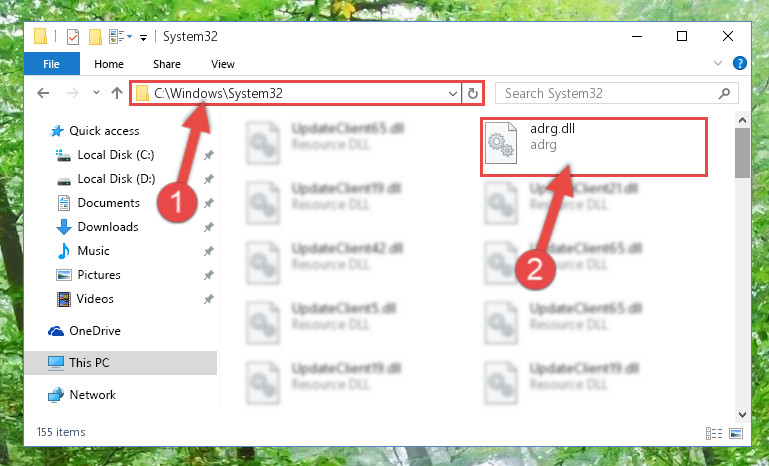The height and width of the screenshot is (466, 769).
Task: Expand the ribbon with the chevron
Action: coord(718,63)
